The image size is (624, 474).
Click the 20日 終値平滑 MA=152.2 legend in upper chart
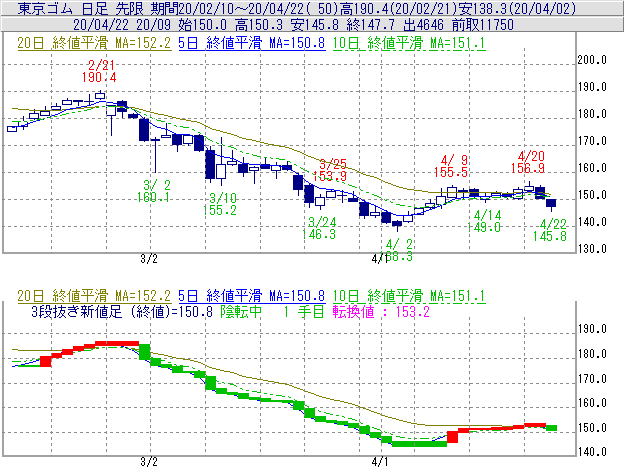click(94, 43)
